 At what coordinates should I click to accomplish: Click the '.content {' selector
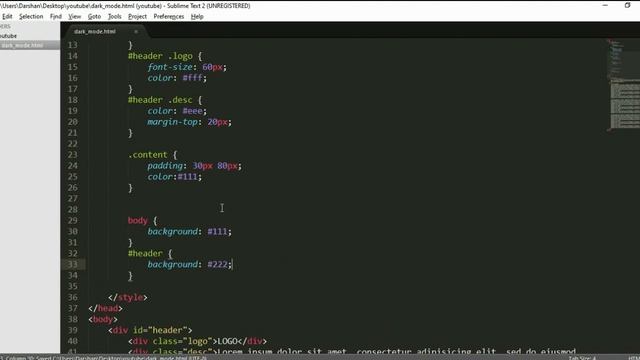pos(152,155)
